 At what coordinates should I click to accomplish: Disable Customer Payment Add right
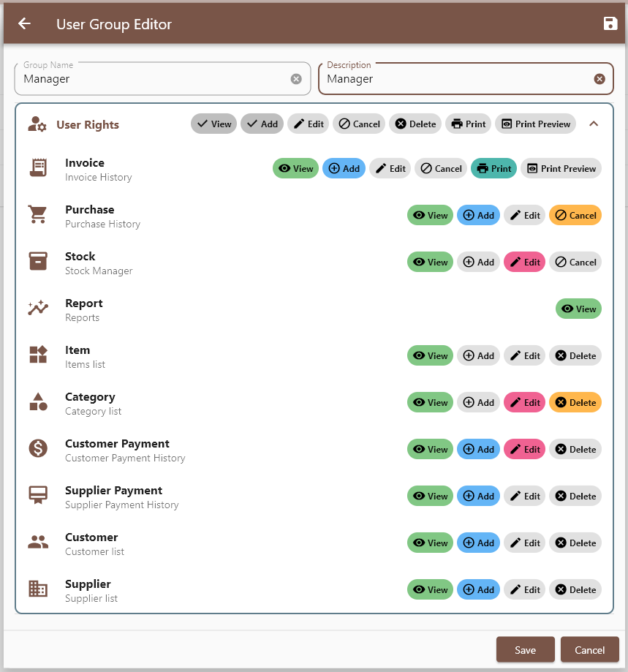coord(478,449)
